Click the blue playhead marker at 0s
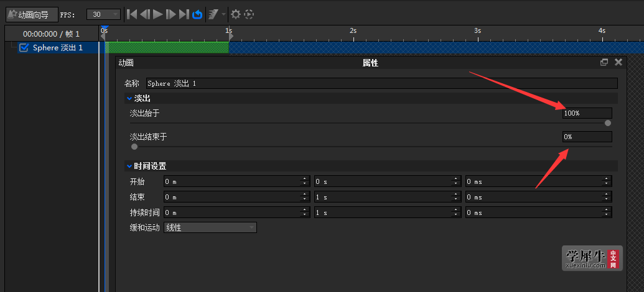This screenshot has width=644, height=292. [105, 29]
